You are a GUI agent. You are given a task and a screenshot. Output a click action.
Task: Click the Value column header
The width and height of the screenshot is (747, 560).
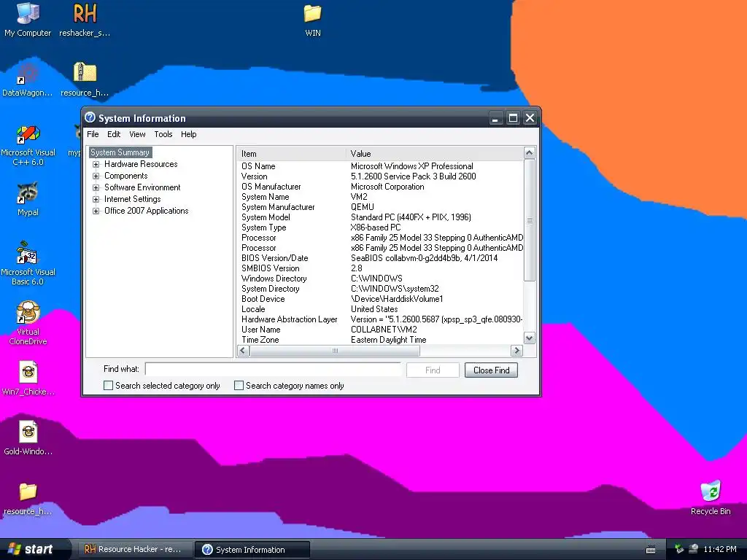click(435, 153)
